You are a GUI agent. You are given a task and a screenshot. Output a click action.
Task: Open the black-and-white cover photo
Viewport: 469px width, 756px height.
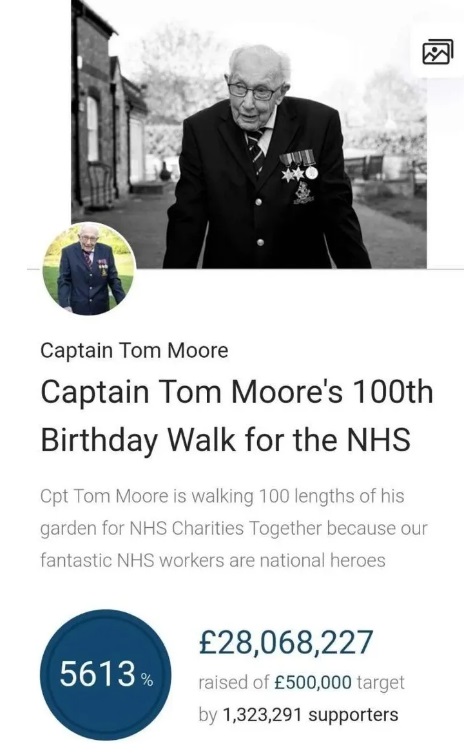[249, 134]
